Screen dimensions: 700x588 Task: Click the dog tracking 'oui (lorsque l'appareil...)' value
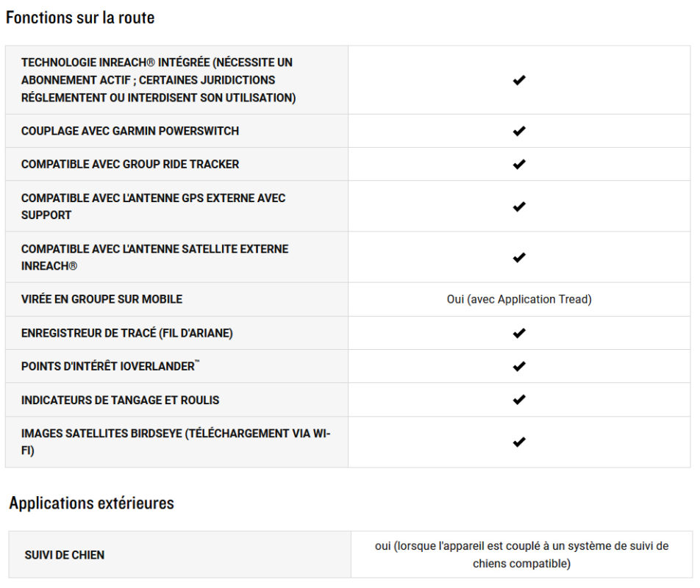(521, 555)
